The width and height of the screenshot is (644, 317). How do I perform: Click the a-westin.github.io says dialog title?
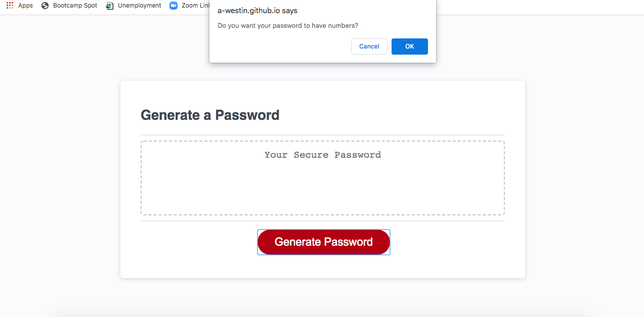[257, 10]
